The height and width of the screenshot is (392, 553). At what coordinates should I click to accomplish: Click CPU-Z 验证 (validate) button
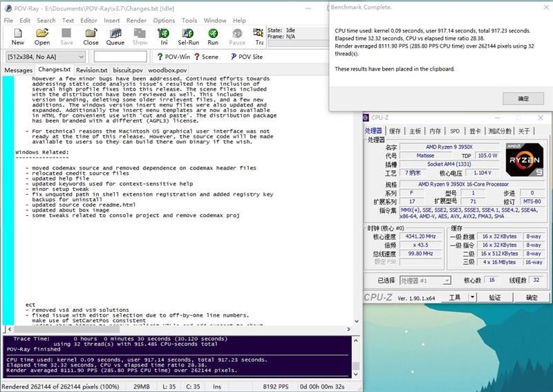[x=495, y=297]
